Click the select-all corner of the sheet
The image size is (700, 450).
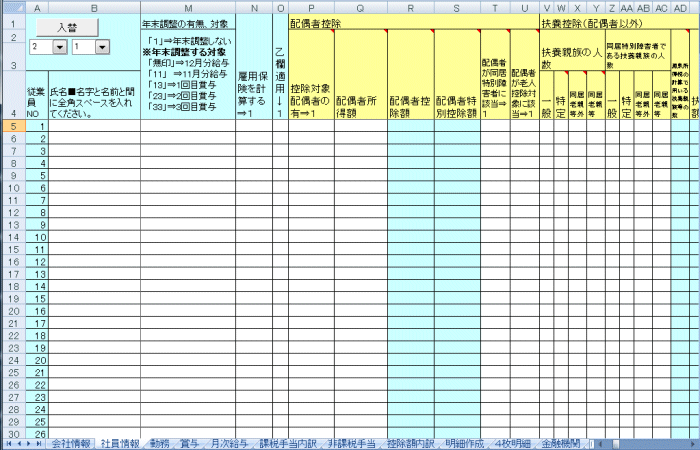12,7
